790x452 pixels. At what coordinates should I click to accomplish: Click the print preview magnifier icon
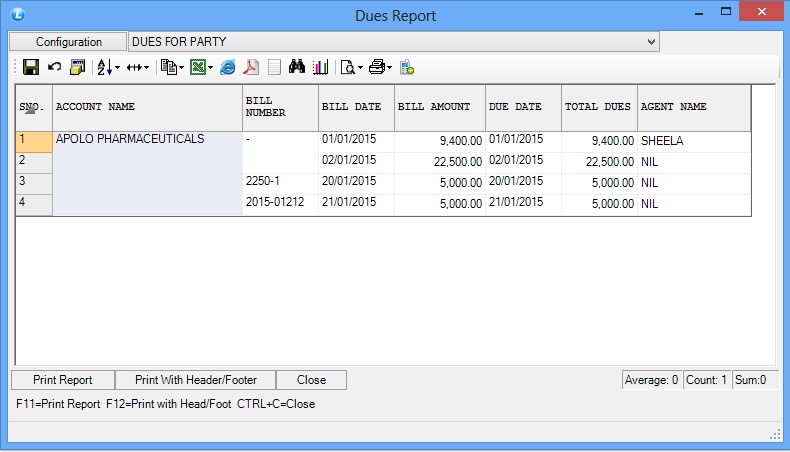347,67
